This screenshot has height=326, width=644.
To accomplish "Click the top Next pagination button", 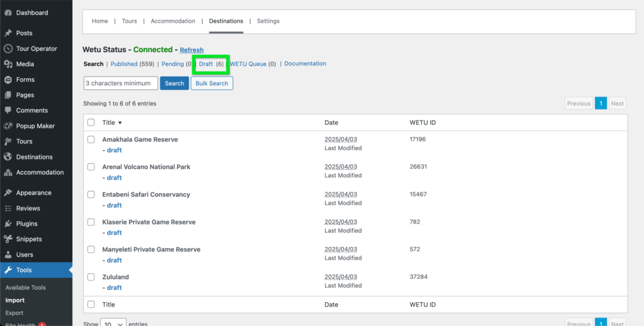I will [618, 104].
